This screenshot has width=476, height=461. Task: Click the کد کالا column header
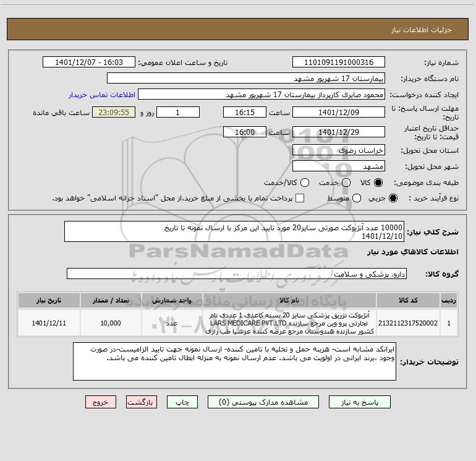click(408, 300)
